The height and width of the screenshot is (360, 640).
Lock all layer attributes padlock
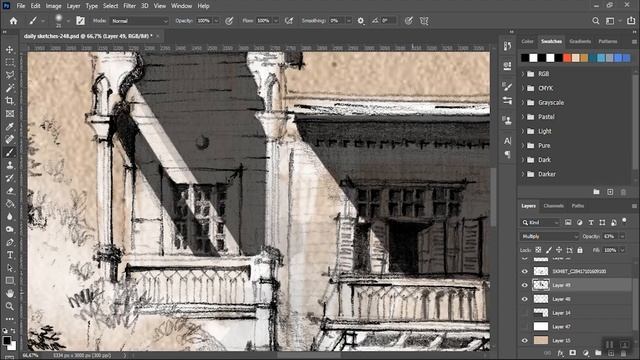pyautogui.click(x=580, y=250)
